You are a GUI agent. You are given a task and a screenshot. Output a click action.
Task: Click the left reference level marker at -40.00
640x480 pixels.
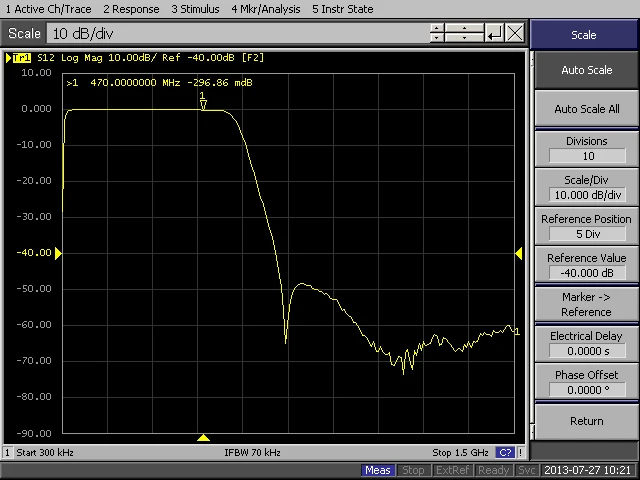[x=58, y=253]
